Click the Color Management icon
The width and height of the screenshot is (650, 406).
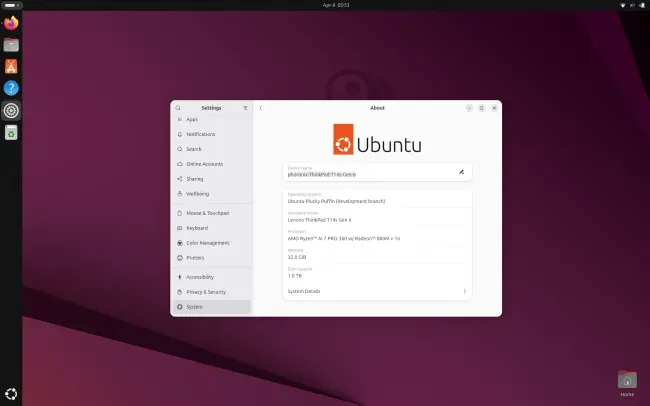[179, 243]
